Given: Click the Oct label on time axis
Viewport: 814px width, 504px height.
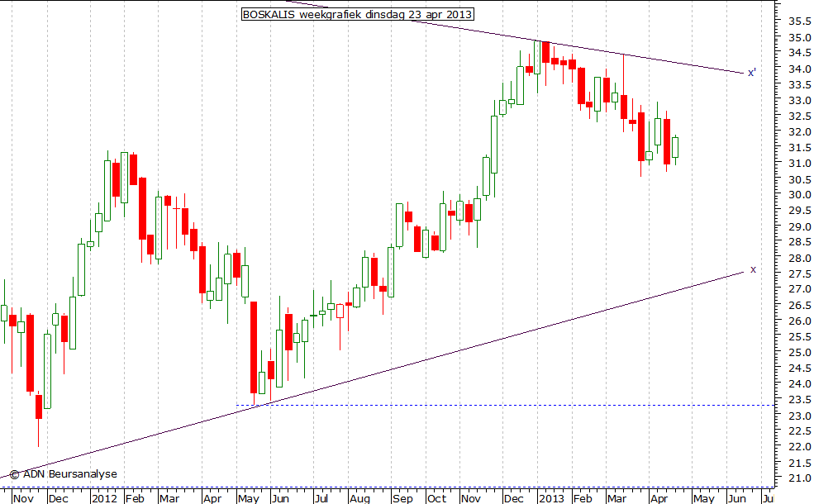Looking at the screenshot, I should [436, 498].
